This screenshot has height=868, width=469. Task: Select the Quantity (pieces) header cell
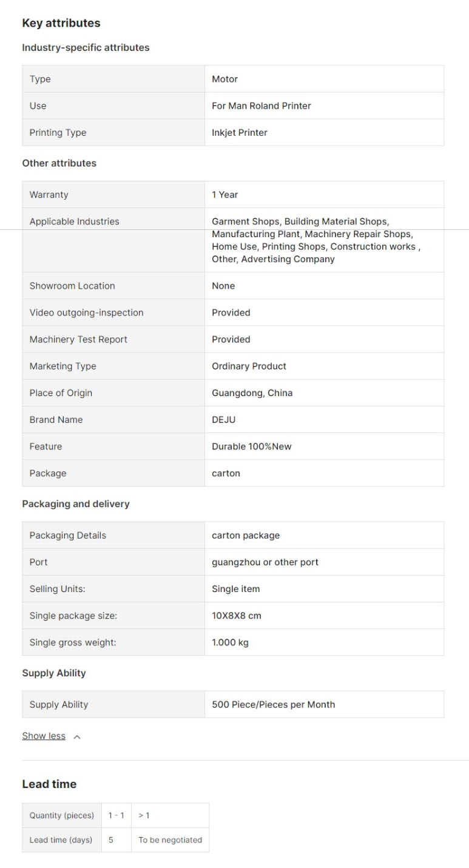click(62, 815)
